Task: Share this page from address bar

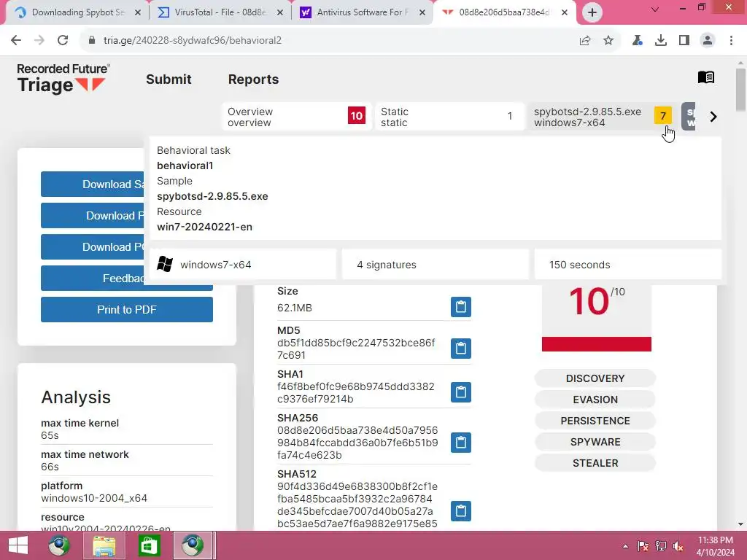Action: pos(585,41)
